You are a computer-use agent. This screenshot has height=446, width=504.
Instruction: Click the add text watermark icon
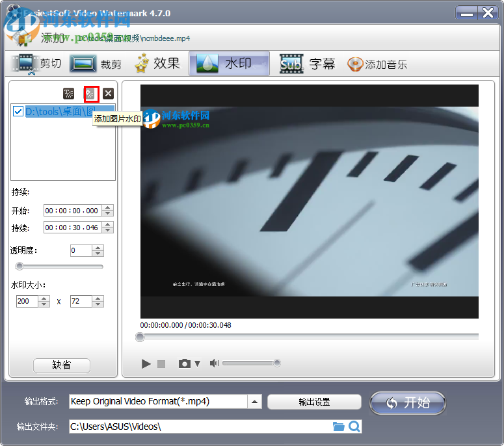tap(68, 94)
